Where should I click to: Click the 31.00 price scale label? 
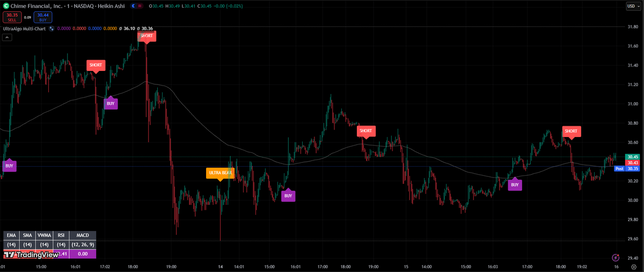632,104
